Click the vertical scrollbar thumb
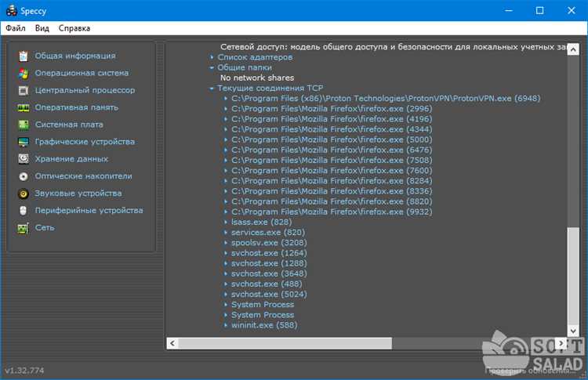This screenshot has width=588, height=380. click(x=573, y=277)
